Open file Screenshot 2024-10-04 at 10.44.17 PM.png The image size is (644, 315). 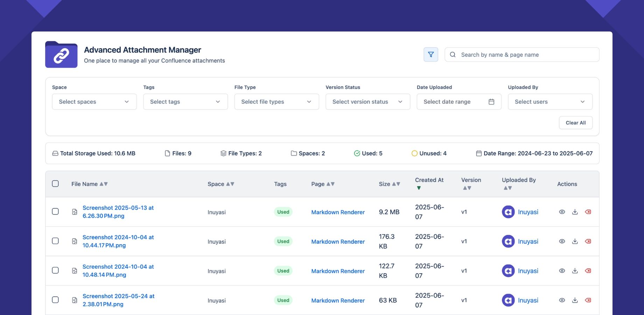click(118, 241)
